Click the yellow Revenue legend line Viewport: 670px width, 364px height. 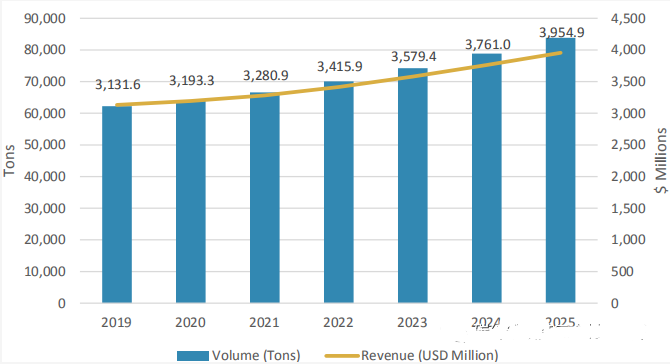(x=342, y=355)
